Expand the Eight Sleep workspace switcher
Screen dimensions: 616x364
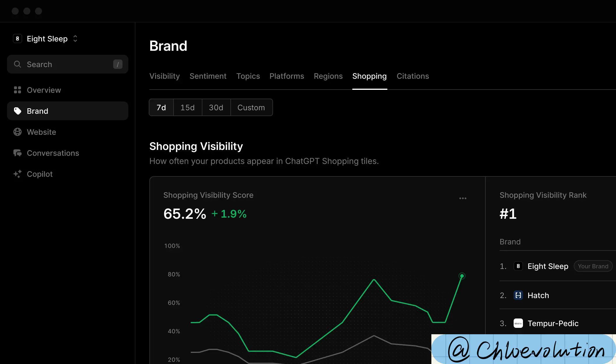coord(75,38)
